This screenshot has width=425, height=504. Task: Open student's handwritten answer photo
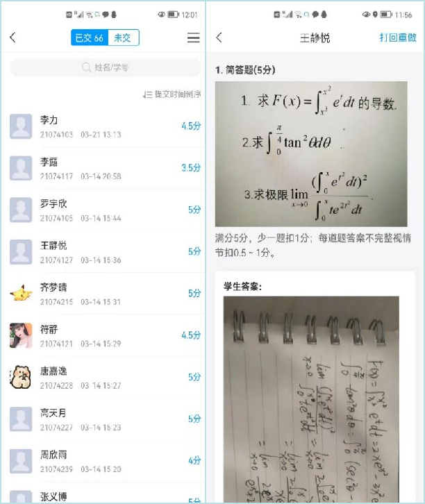[311, 400]
